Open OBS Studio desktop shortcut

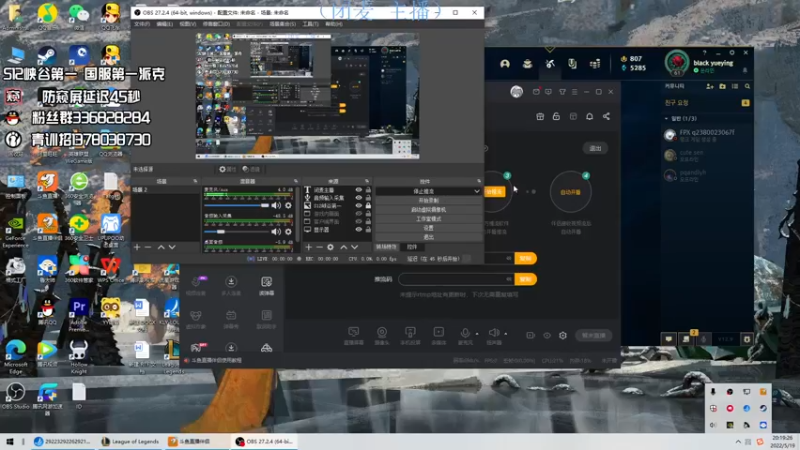pos(15,396)
